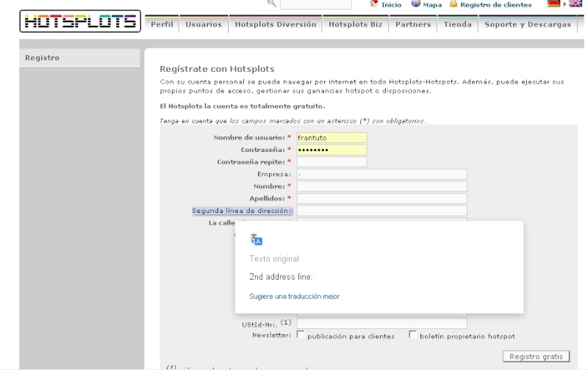Select Registro in the left sidebar

pos(79,58)
